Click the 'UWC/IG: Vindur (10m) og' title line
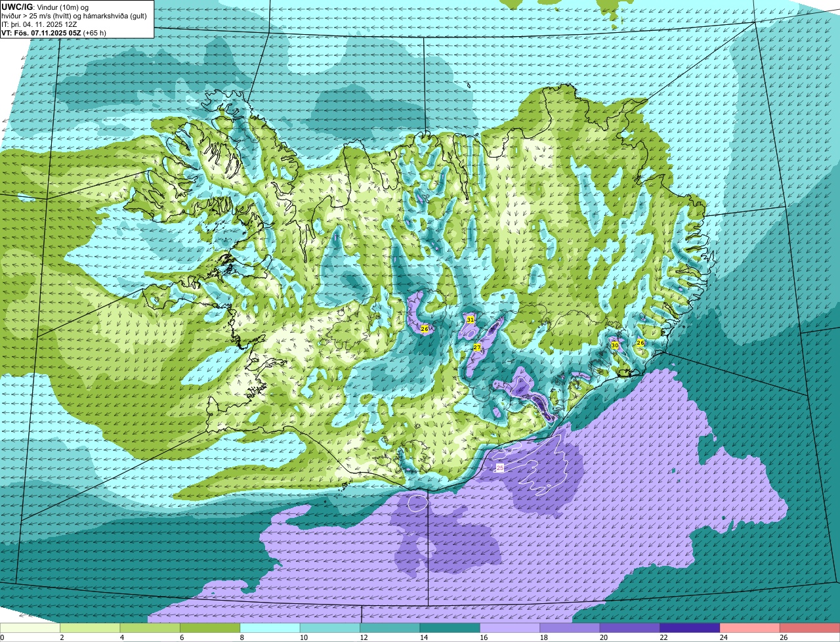The image size is (840, 642). click(45, 7)
